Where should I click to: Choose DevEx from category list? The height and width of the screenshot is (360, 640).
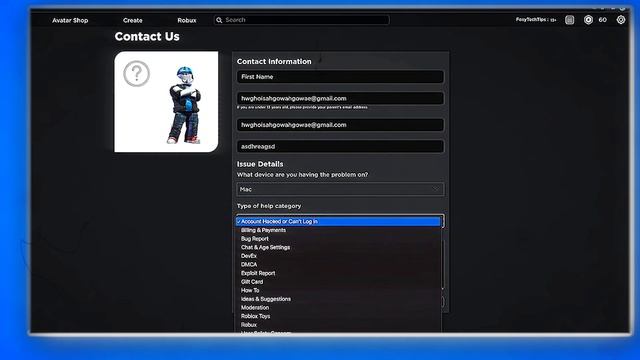point(249,256)
